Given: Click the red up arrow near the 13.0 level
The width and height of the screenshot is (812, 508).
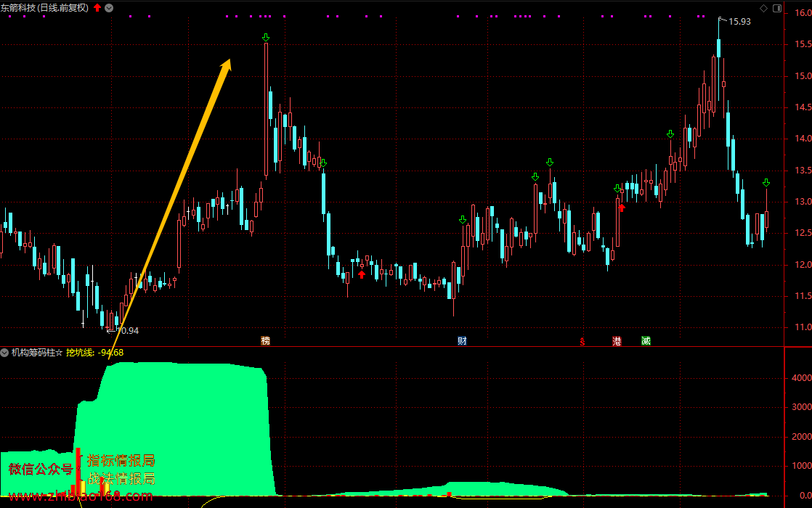Looking at the screenshot, I should coord(622,208).
